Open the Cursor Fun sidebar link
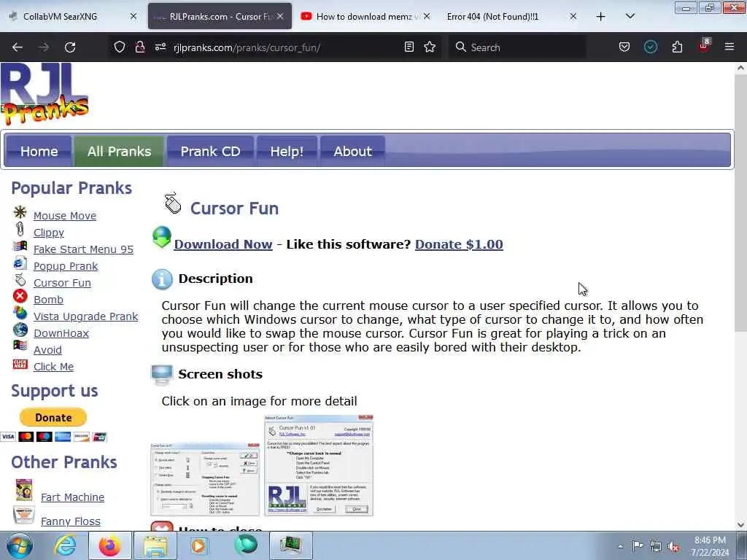 pos(62,283)
